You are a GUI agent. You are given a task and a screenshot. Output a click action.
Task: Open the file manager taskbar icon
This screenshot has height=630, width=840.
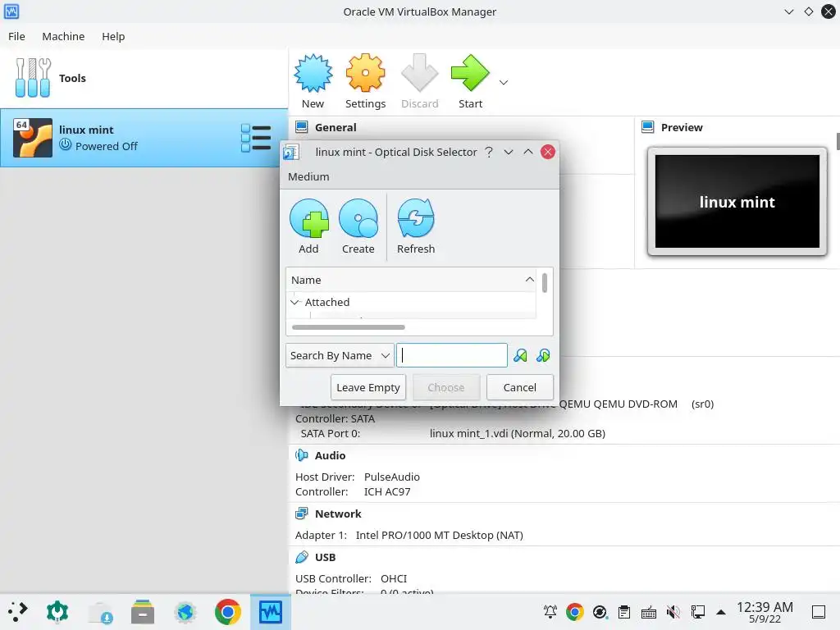point(143,612)
